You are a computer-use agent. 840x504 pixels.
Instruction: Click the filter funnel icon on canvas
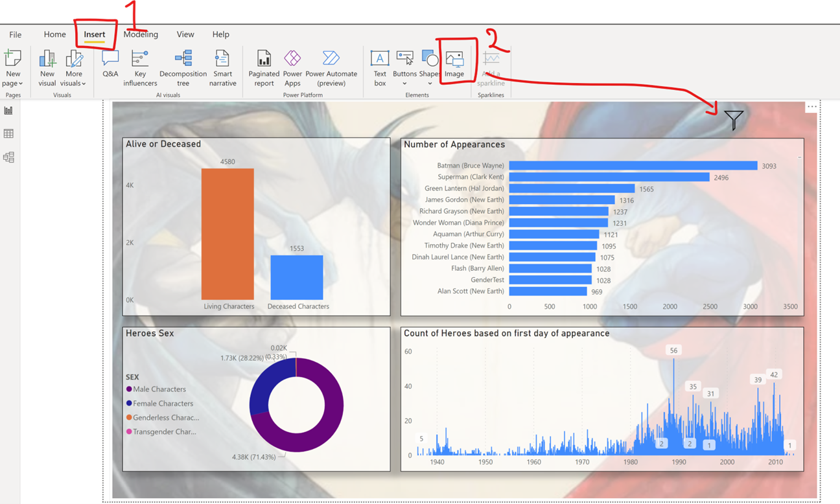(734, 119)
